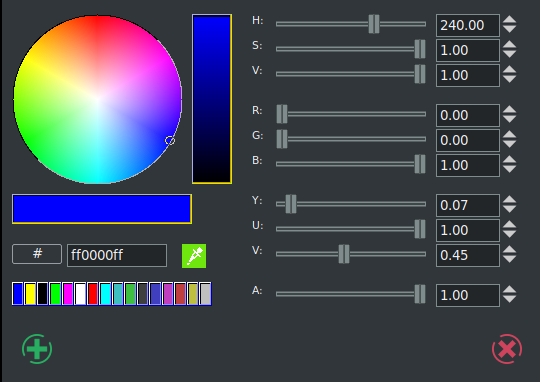Decrease Y value with down arrow
540x382 pixels.
click(509, 209)
